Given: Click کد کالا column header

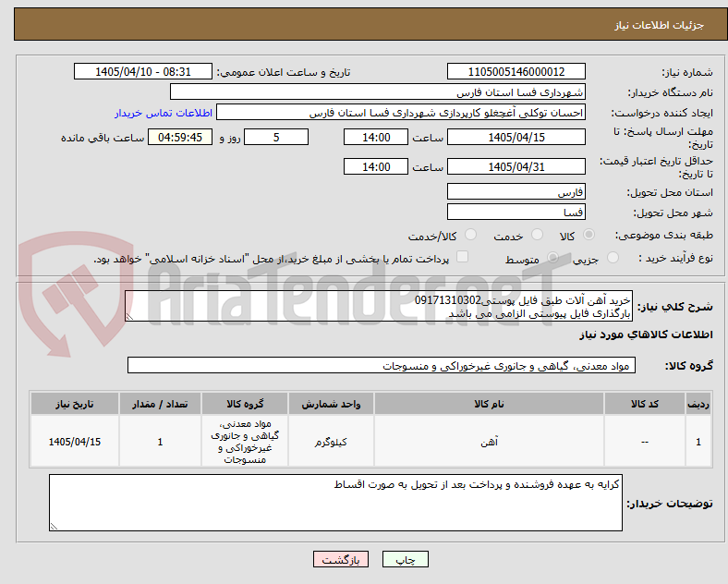Looking at the screenshot, I should click(645, 404).
